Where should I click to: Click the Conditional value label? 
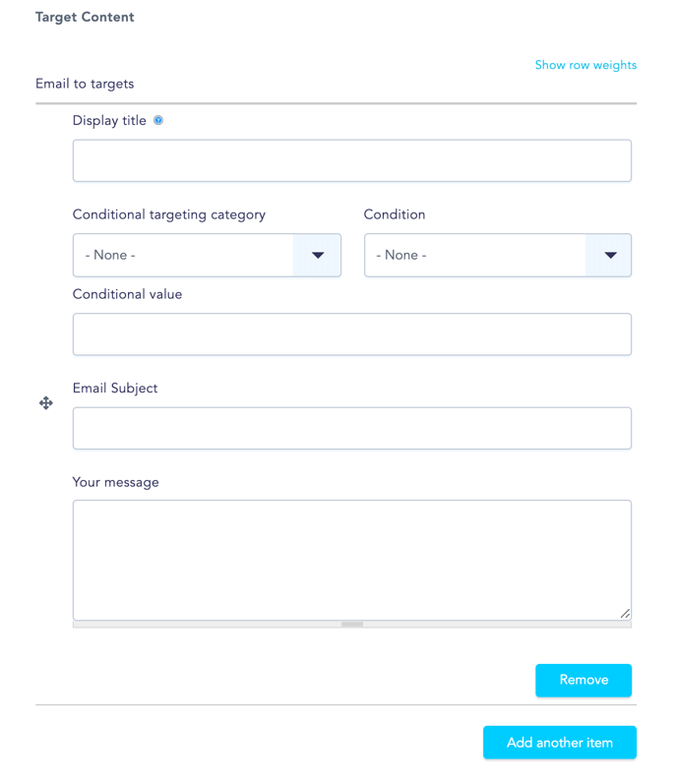(128, 294)
